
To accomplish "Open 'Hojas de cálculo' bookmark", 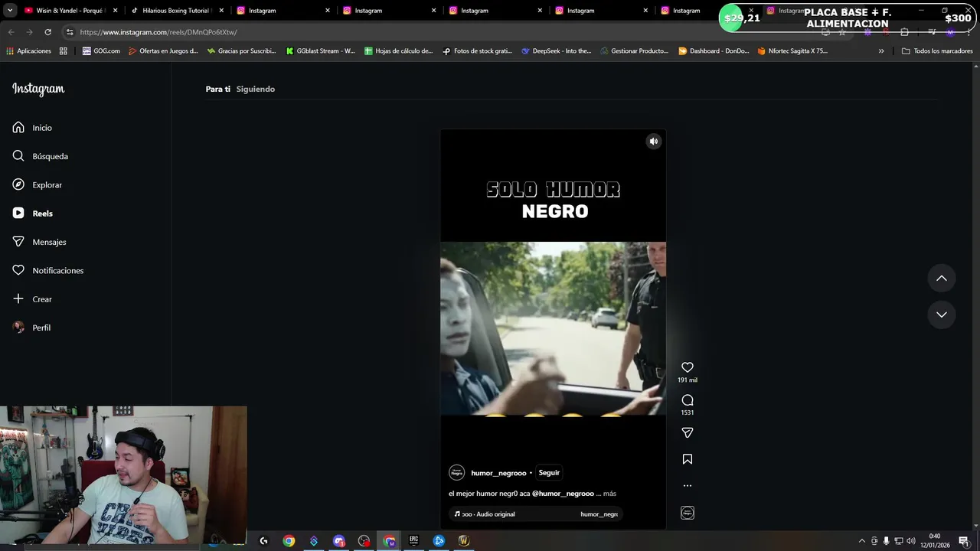I will click(x=399, y=51).
